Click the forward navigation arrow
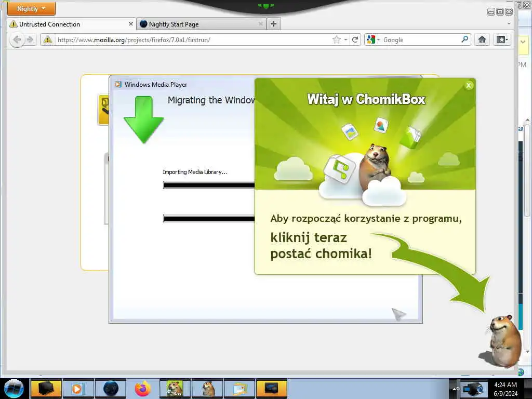 [30, 39]
